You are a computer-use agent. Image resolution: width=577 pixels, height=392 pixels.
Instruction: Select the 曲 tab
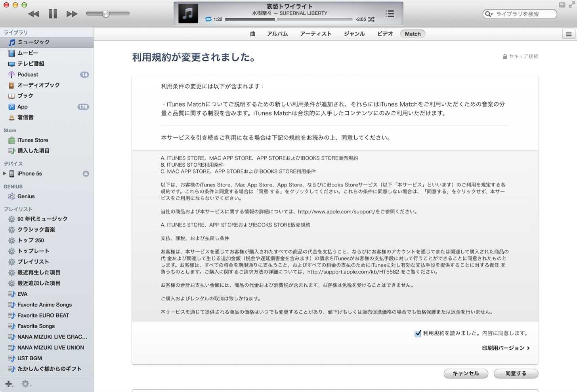tap(253, 34)
